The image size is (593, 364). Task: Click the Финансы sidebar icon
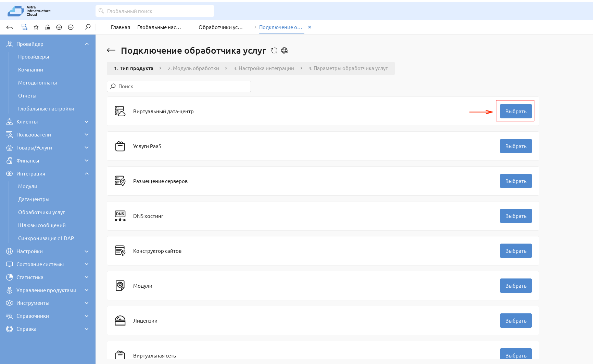(x=10, y=160)
